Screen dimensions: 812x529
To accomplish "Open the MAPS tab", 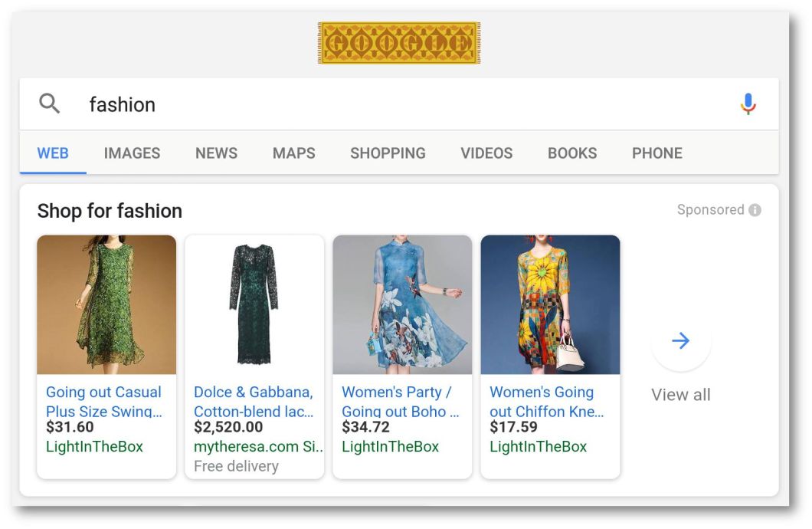I will click(293, 153).
